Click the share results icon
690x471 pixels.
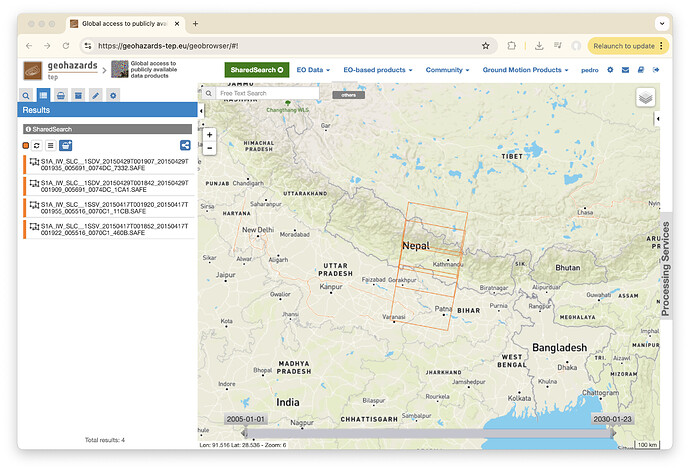pos(185,145)
